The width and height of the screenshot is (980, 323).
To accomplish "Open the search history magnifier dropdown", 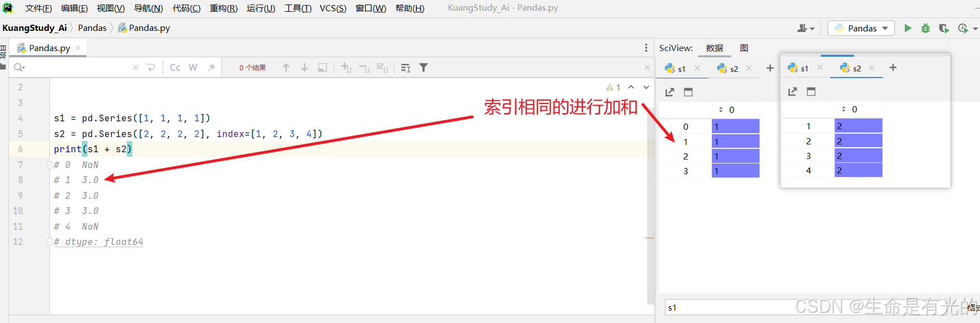I will 20,67.
